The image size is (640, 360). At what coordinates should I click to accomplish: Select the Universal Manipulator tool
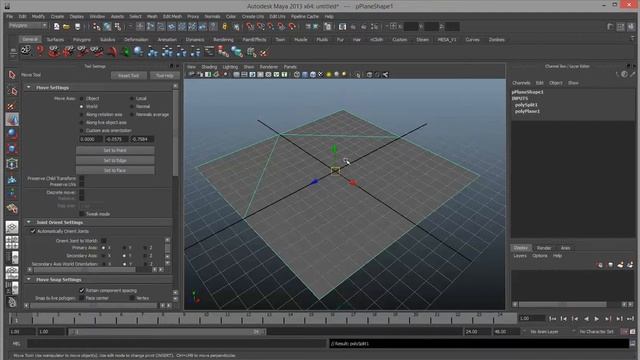12,164
